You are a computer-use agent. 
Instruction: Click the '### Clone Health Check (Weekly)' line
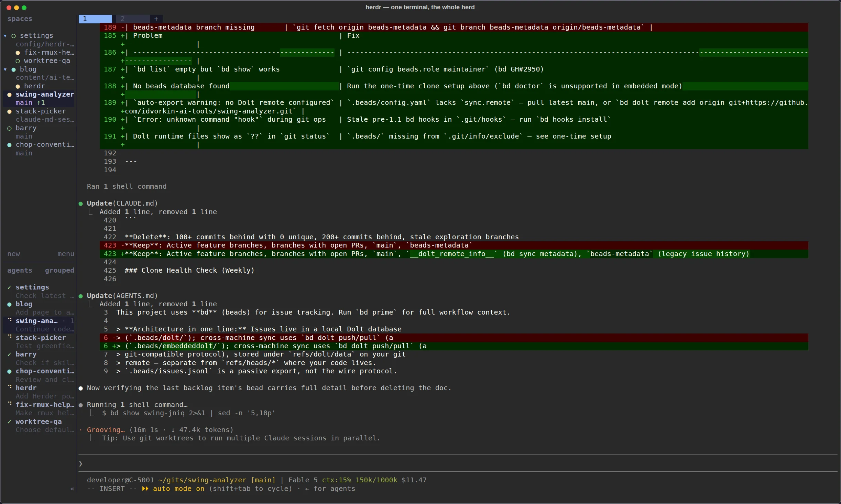(x=189, y=271)
